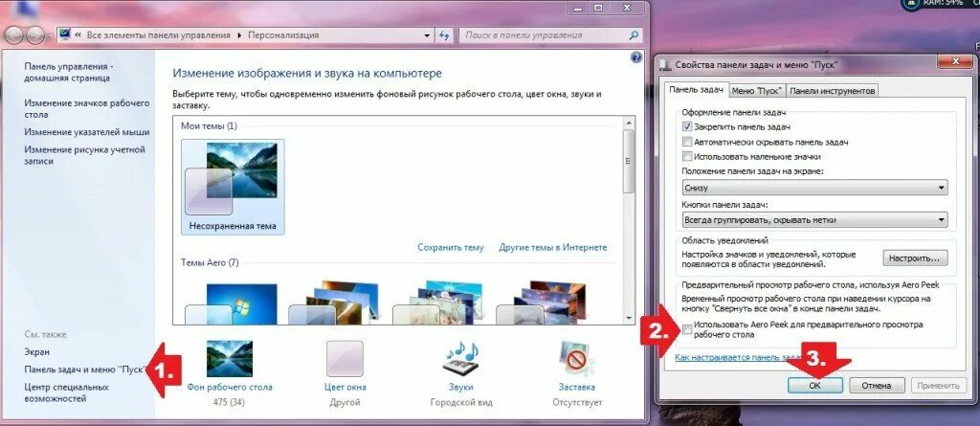This screenshot has height=426, width=980.
Task: Open Изменение значков рабочего стола link
Action: coord(87,109)
